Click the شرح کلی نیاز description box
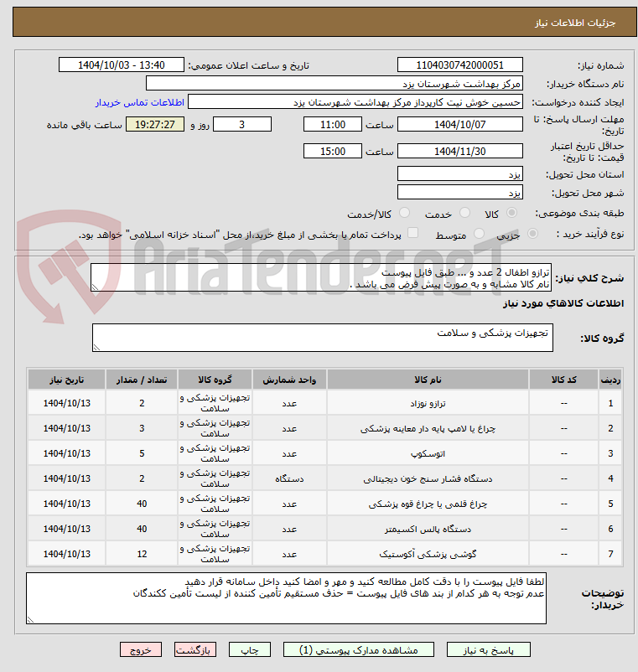 [x=321, y=277]
